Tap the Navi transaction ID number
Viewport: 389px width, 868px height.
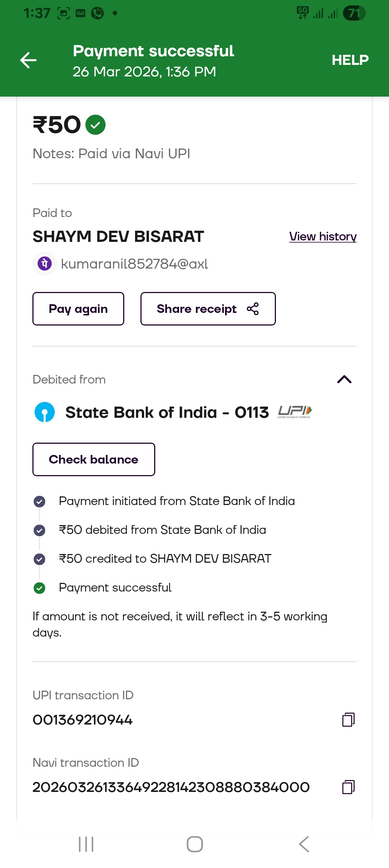171,787
